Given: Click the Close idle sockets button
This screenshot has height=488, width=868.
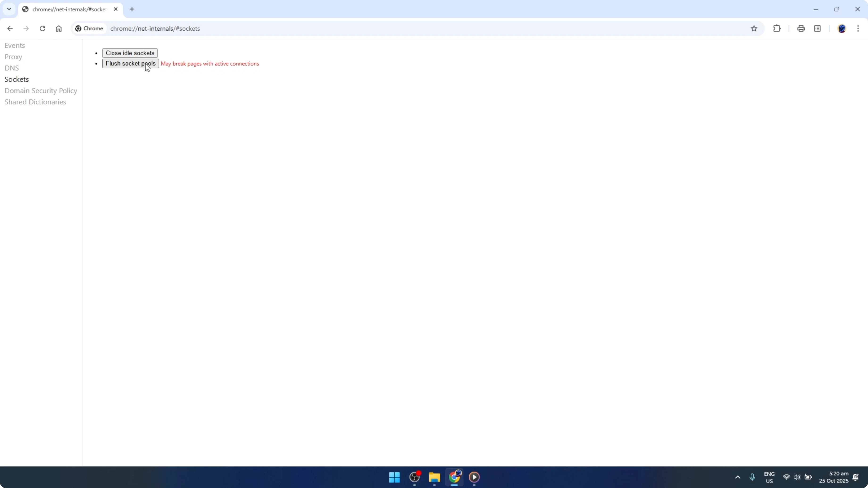Looking at the screenshot, I should click(130, 53).
